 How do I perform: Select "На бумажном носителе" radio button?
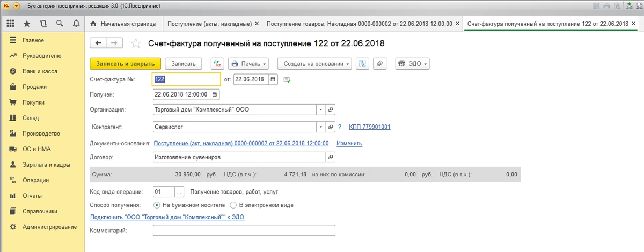click(157, 205)
